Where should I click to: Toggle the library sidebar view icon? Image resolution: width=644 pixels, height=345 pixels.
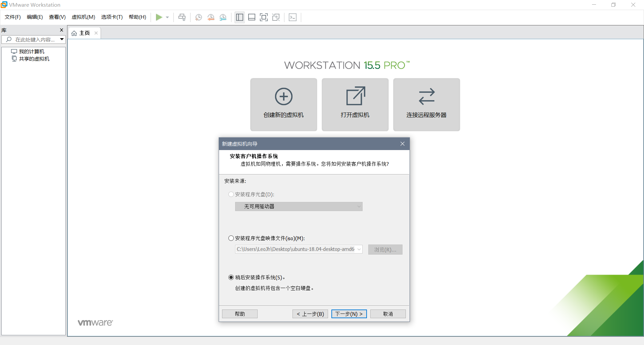[x=239, y=17]
